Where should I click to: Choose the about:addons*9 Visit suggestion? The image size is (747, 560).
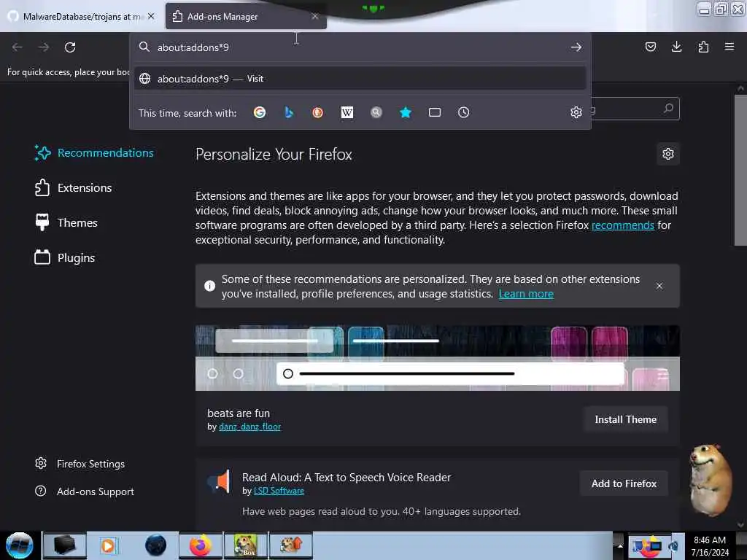(360, 79)
